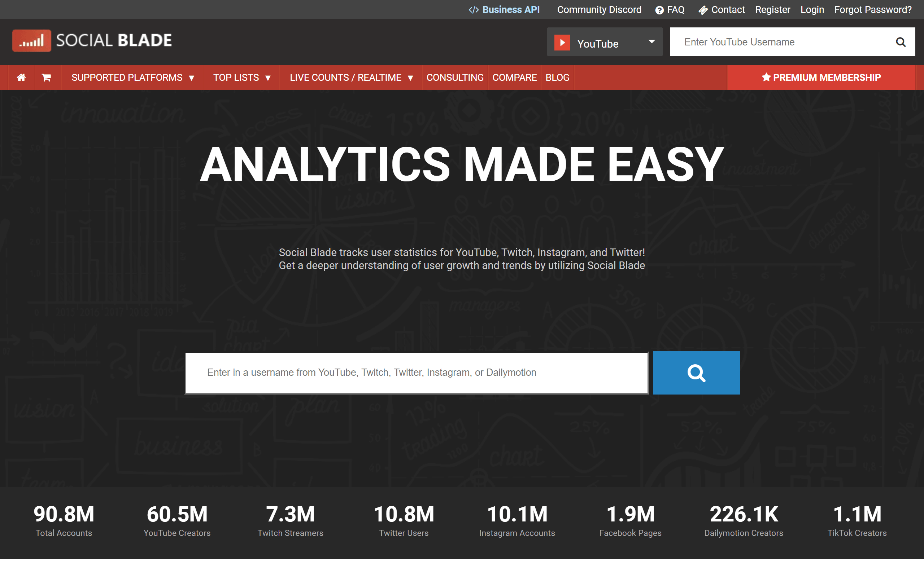This screenshot has width=924, height=577.
Task: Open the shopping cart icon
Action: [47, 78]
